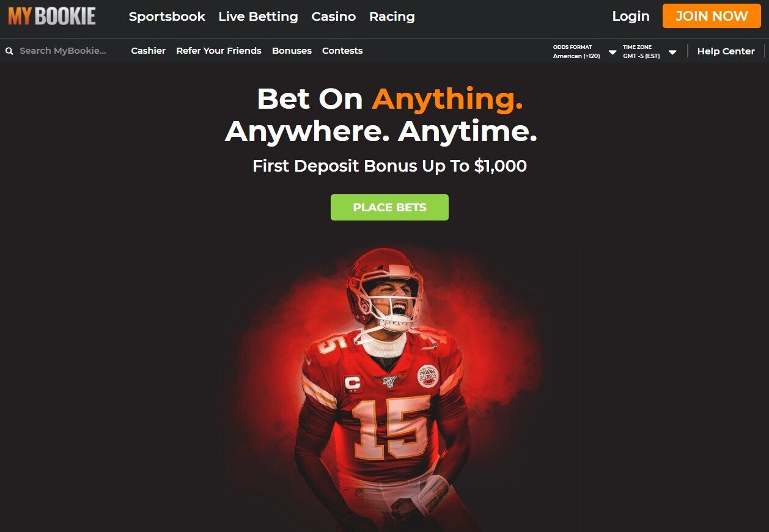This screenshot has height=532, width=769.
Task: Click the Login link
Action: (631, 16)
